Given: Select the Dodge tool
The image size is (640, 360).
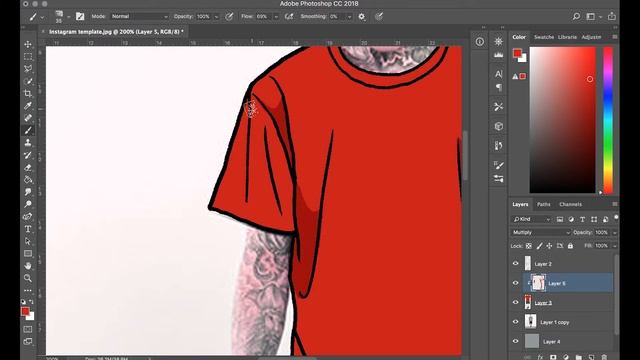Looking at the screenshot, I should 28,204.
